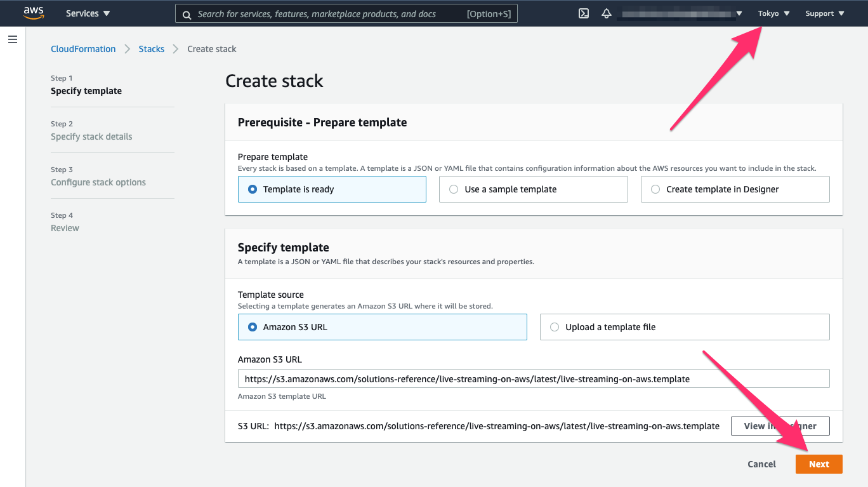Click the View in Designer button
Screen dimensions: 868x487
pyautogui.click(x=780, y=426)
